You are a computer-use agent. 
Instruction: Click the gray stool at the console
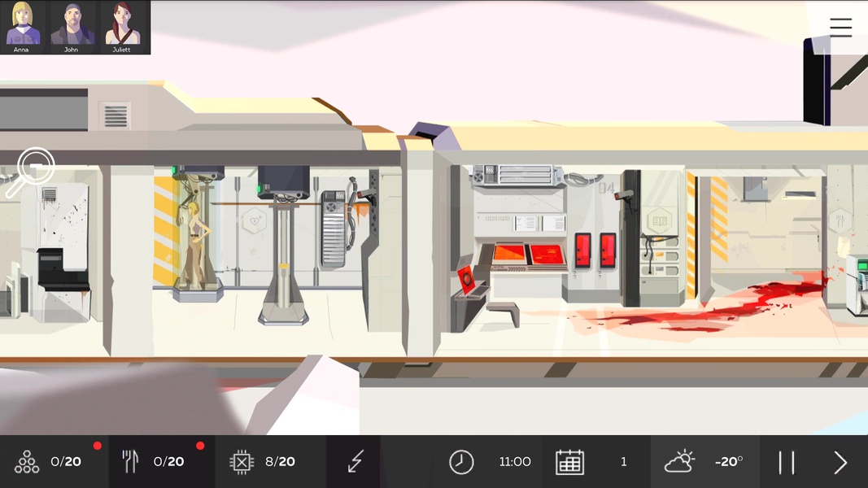[504, 313]
